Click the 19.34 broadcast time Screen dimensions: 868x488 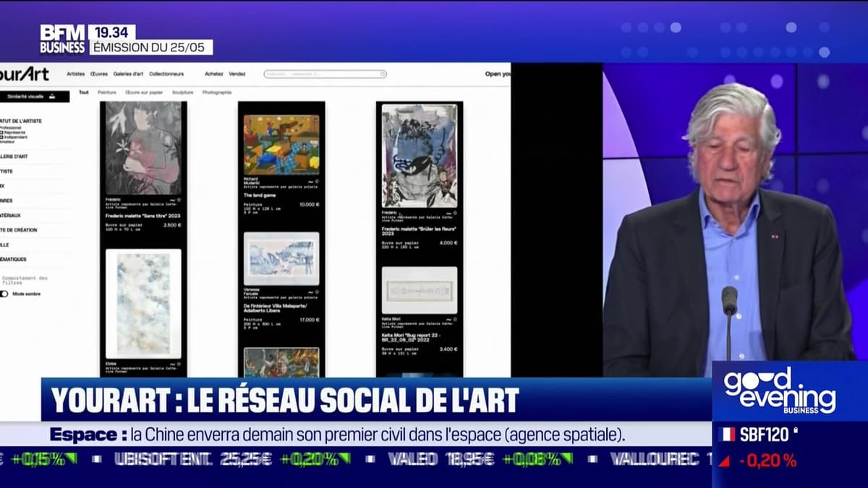(x=112, y=32)
